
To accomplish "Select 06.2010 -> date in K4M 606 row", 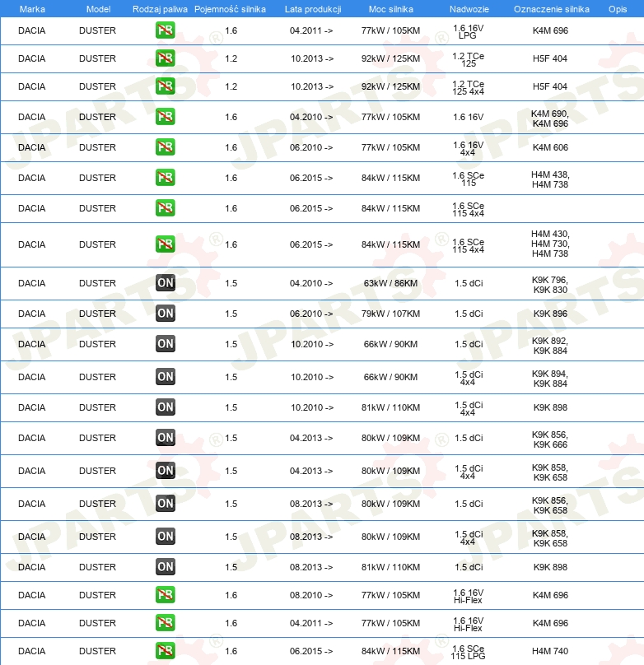I will (311, 147).
